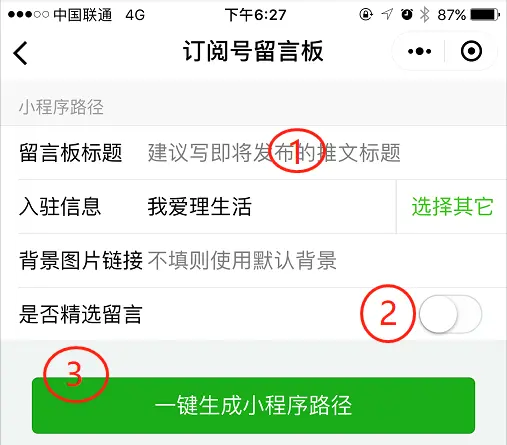Open the three-dot more menu
The width and height of the screenshot is (507, 445).
[x=419, y=51]
